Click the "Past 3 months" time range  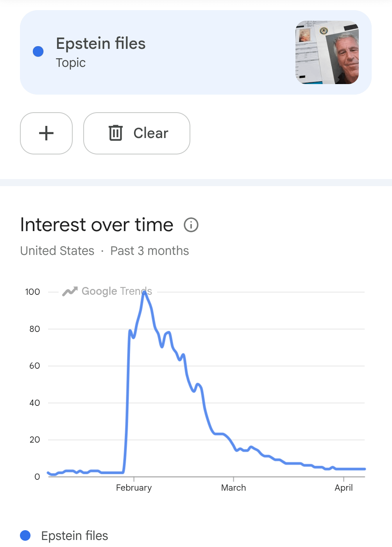pyautogui.click(x=150, y=251)
